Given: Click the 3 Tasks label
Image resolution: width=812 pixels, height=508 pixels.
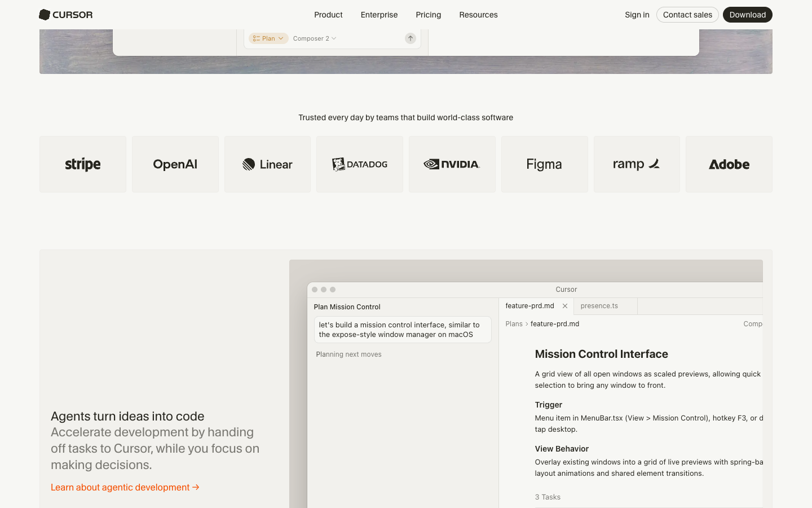Looking at the screenshot, I should coord(548,497).
